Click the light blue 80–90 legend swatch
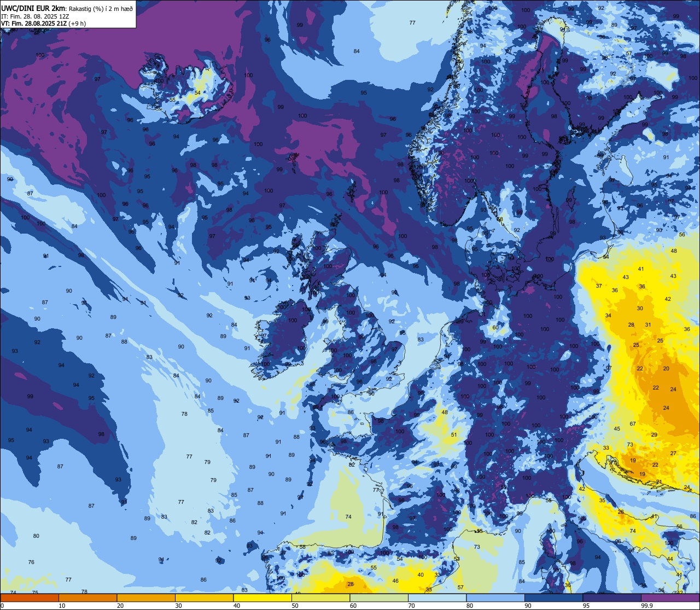 (495, 597)
